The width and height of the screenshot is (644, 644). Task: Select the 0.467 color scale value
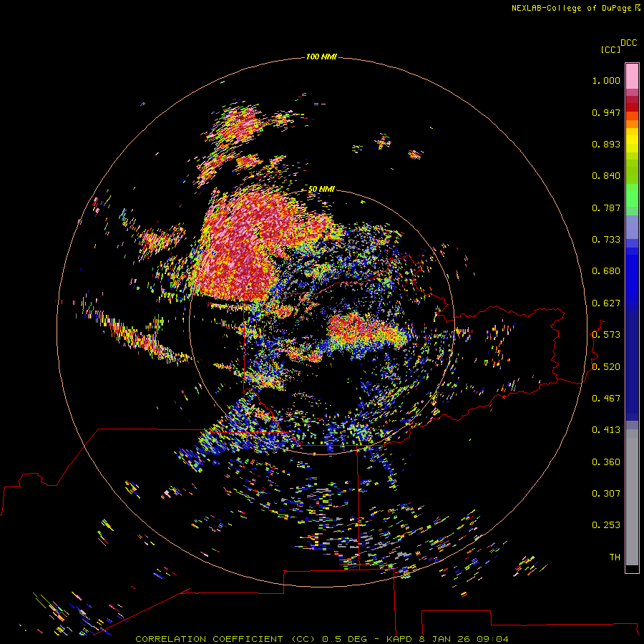606,399
